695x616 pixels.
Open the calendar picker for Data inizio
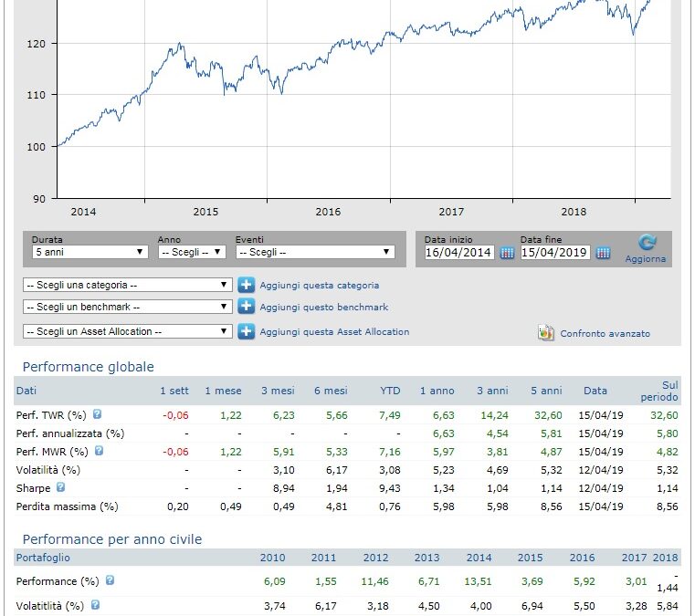508,254
